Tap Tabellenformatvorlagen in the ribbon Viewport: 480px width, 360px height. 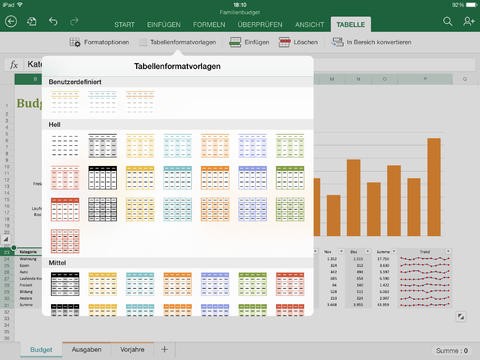(x=178, y=42)
